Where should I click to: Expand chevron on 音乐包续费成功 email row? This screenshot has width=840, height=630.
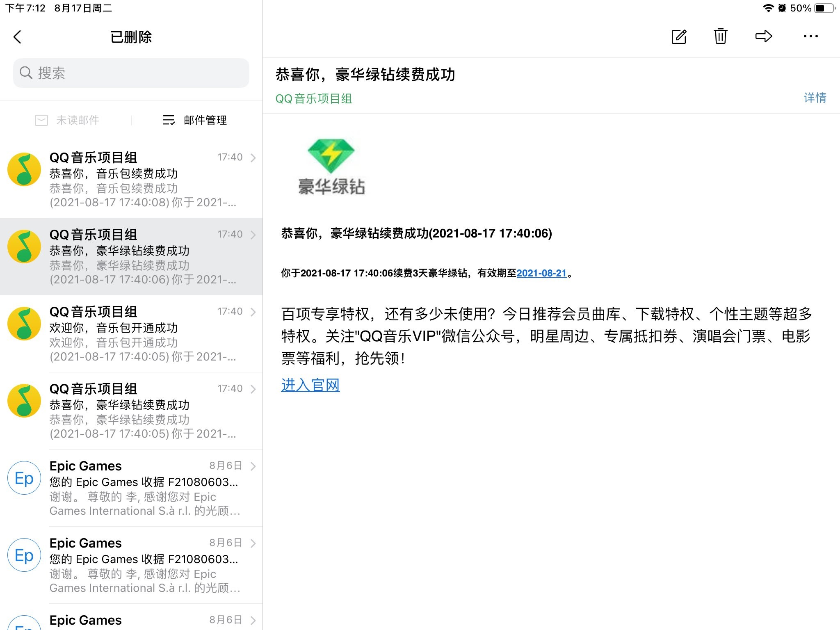253,157
